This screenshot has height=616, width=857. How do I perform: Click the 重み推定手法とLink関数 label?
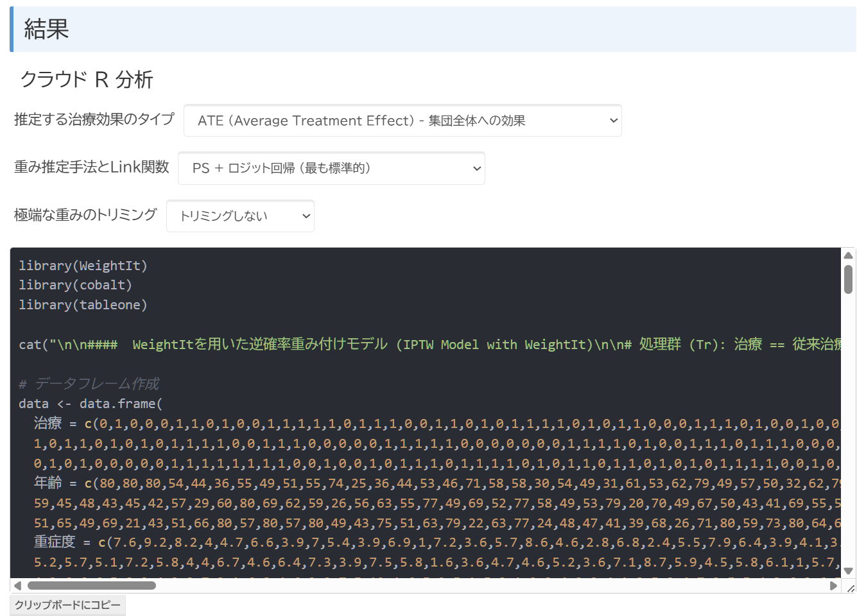91,167
